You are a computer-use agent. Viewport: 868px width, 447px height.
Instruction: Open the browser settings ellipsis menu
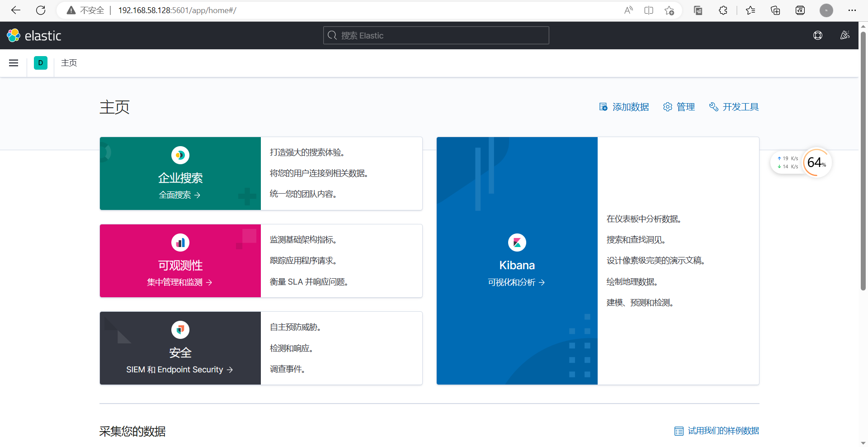[x=852, y=10]
